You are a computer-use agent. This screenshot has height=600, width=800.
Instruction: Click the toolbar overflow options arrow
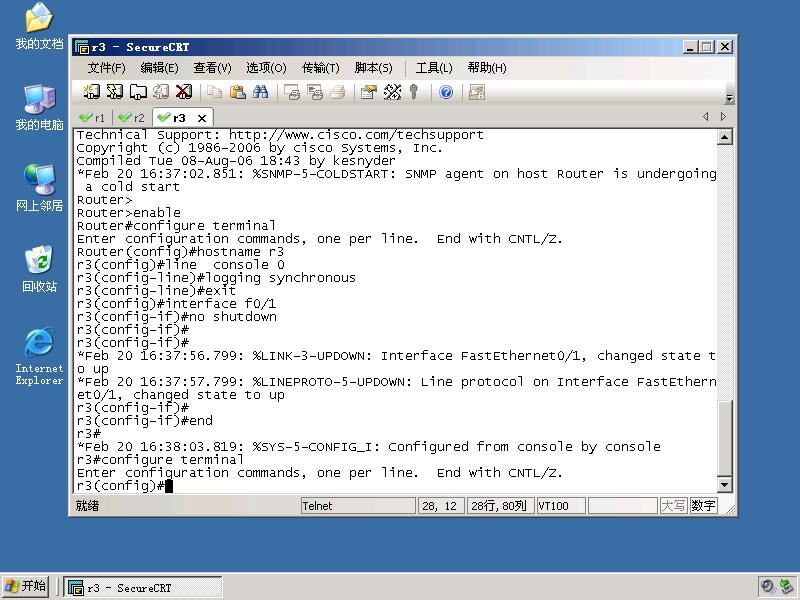[x=729, y=98]
